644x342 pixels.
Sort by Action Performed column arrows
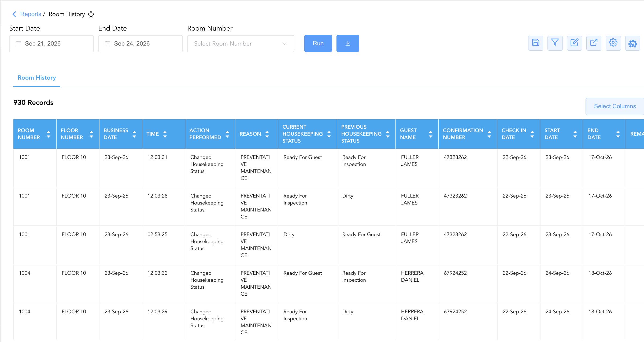pos(227,134)
